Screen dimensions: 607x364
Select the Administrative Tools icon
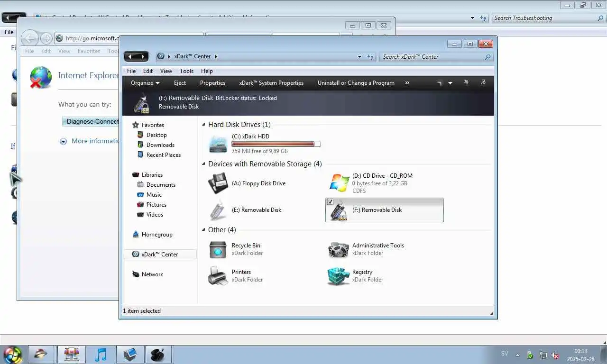(339, 249)
